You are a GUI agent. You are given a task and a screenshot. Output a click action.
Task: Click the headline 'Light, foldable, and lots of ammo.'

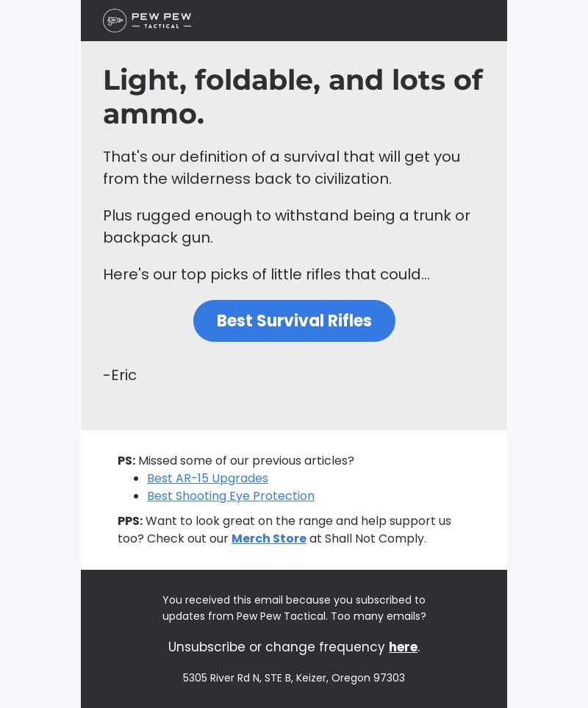293,96
